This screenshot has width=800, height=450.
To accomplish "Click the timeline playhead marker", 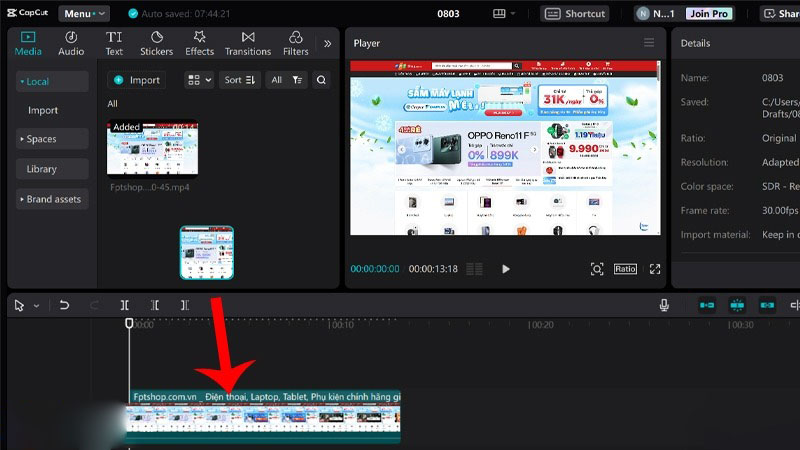I will (x=129, y=323).
